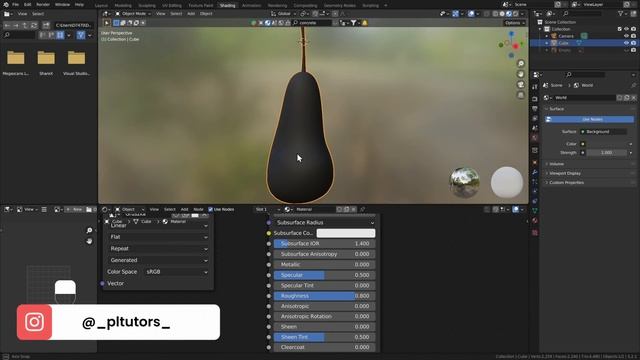Select the thumbnail display mode in file browser
This screenshot has height=360, width=640.
(60, 36)
